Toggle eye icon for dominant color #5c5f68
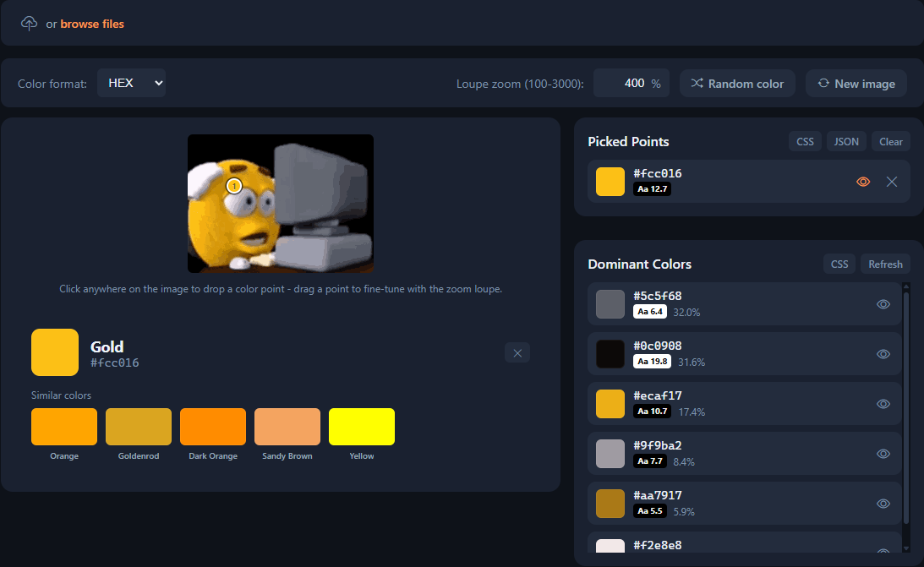Screen dimensions: 924x567 883,304
